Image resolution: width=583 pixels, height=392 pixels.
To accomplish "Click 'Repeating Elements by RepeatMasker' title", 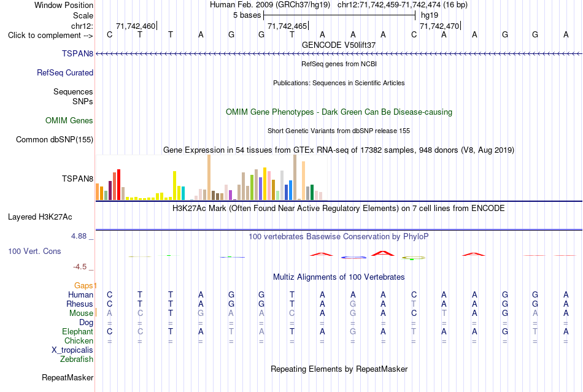I will coord(339,369).
